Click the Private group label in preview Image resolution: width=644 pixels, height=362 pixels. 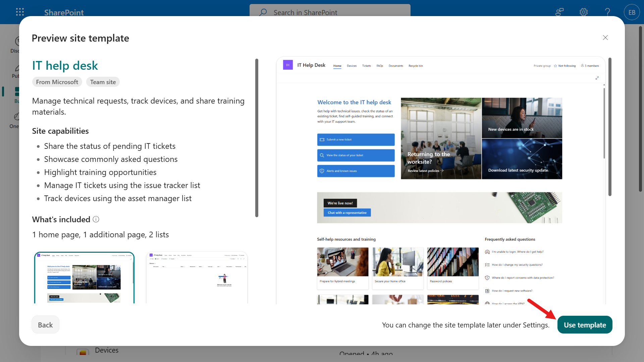pyautogui.click(x=542, y=66)
